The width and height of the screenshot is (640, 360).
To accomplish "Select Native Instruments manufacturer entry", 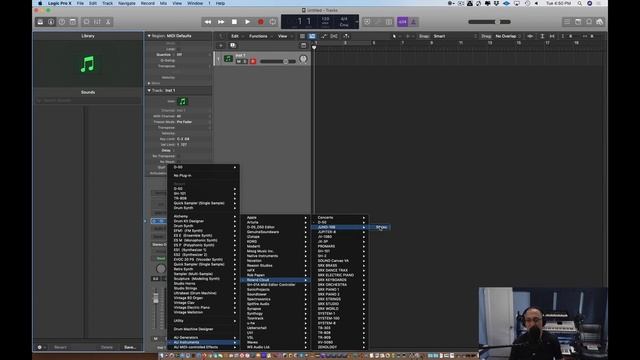I will pos(276,256).
